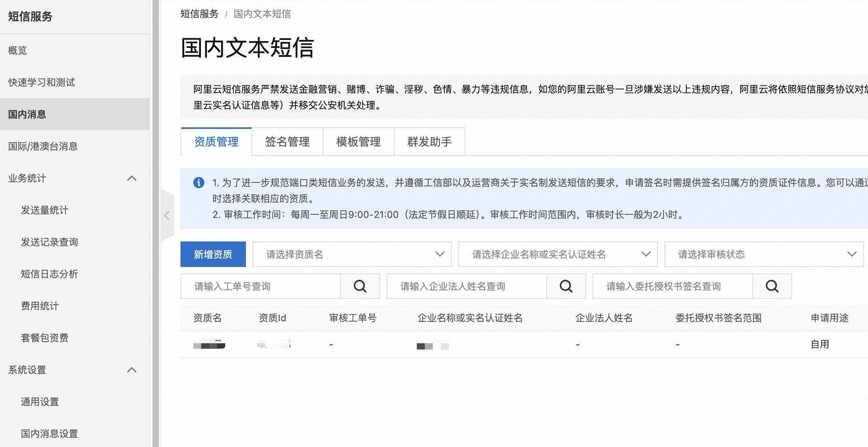The image size is (868, 447).
Task: Collapse the 业务统计 section chevron
Action: 132,178
